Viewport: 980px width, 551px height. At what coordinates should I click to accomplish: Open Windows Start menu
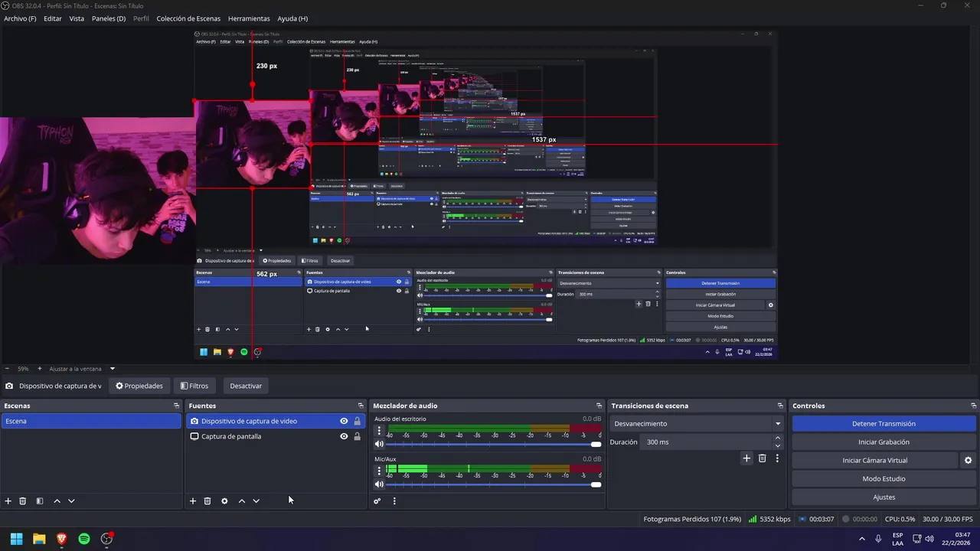[x=16, y=539]
